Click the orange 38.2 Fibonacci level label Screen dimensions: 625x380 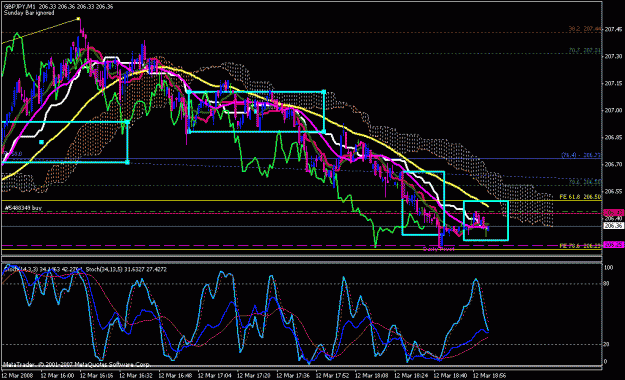tap(585, 29)
